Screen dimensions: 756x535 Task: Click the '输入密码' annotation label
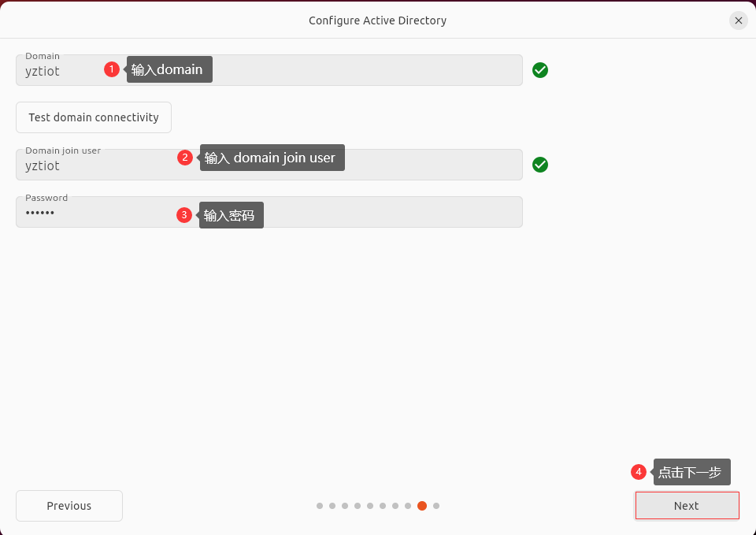pos(230,215)
